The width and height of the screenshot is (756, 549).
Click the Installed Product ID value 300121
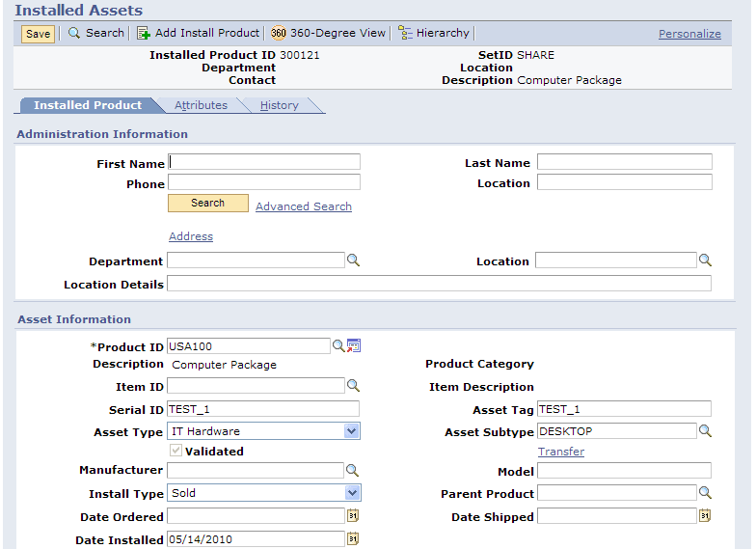(300, 55)
